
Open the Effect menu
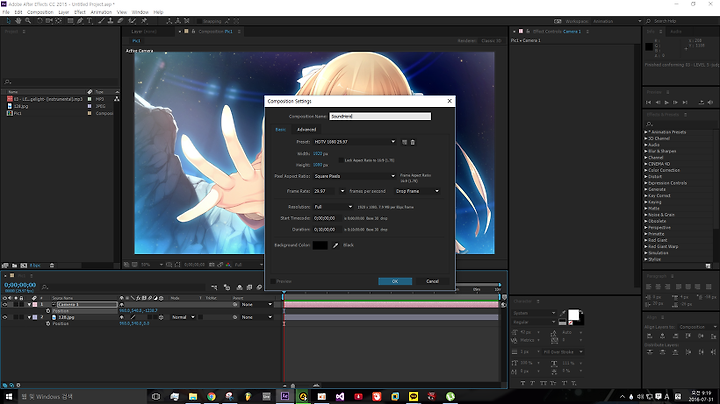point(79,12)
